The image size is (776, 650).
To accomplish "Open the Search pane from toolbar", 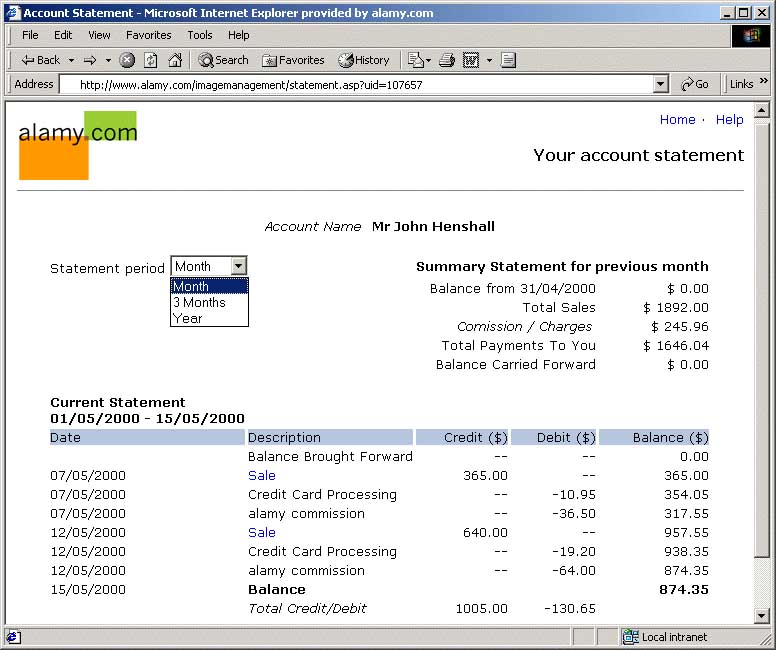I will 223,60.
